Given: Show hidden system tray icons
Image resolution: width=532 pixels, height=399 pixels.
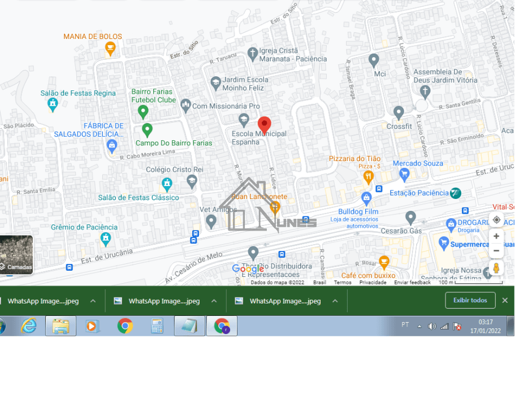Looking at the screenshot, I should click(x=419, y=327).
